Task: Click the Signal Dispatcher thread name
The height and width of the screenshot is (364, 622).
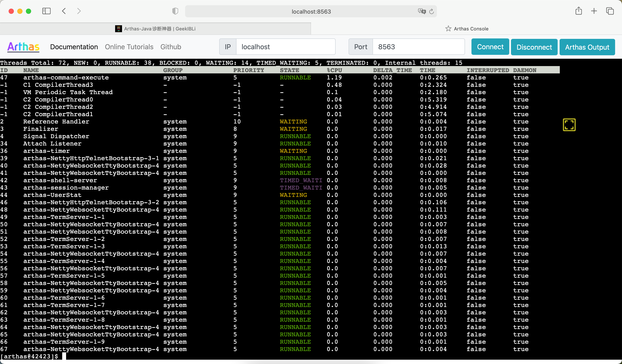Action: click(x=56, y=136)
